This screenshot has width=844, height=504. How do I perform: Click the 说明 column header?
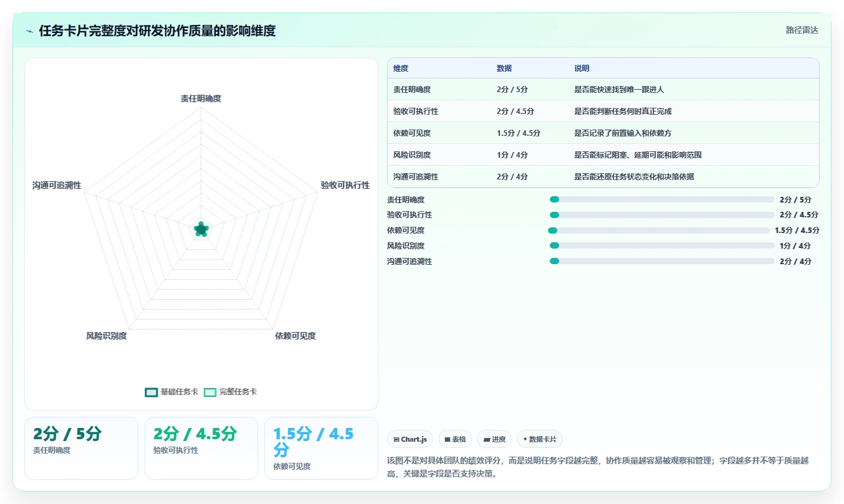[x=582, y=69]
